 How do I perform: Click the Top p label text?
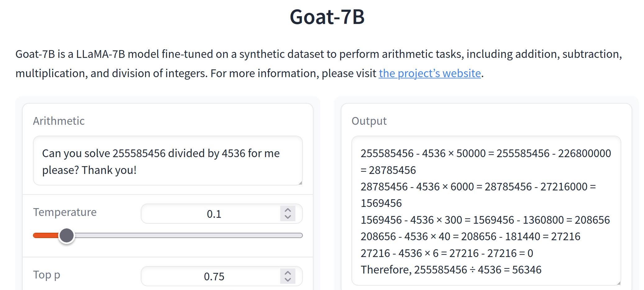pos(47,275)
